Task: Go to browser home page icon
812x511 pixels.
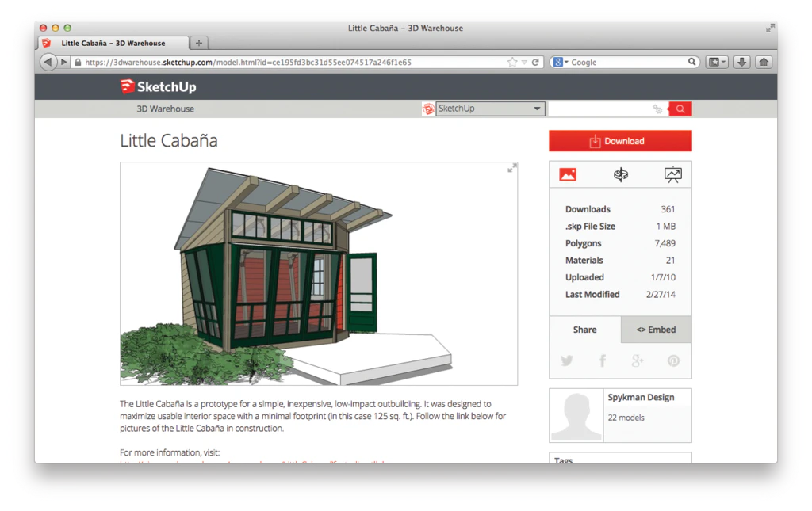Action: [764, 62]
